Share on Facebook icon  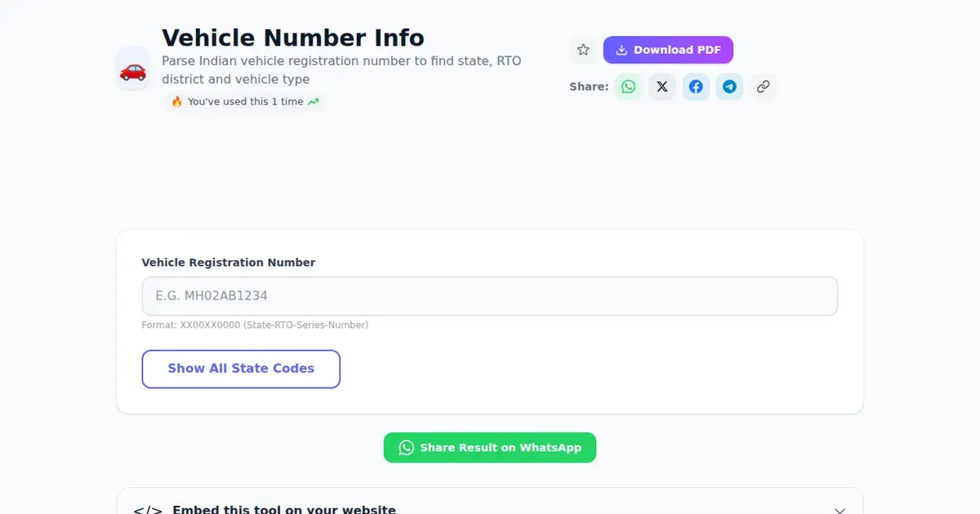696,86
